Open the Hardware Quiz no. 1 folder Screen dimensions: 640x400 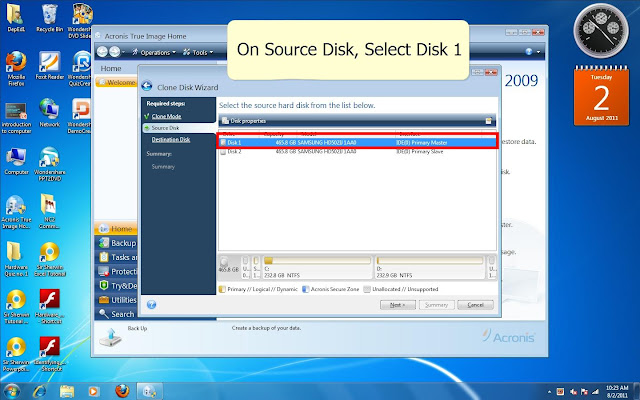[16, 259]
